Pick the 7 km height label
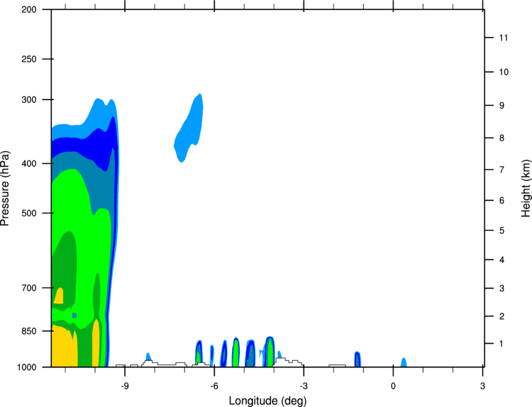Image resolution: width=532 pixels, height=407 pixels. tap(502, 170)
